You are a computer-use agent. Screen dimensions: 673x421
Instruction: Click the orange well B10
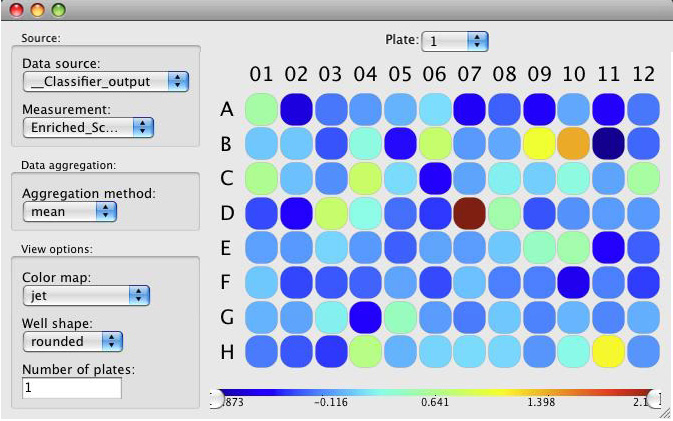574,144
